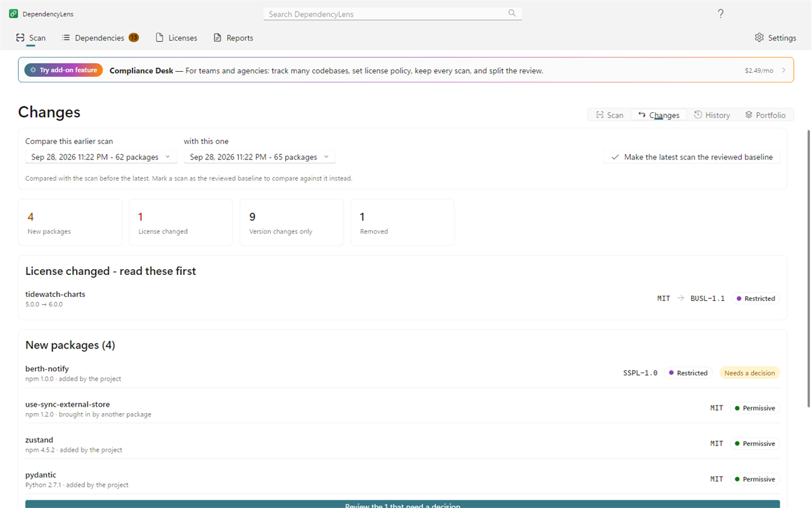Viewport: 812px width, 508px height.
Task: Open the earlier scan dropdown with 62 packages
Action: click(101, 157)
